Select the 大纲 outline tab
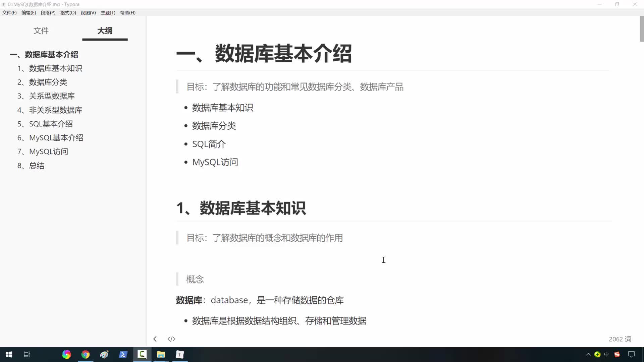This screenshot has height=362, width=644. tap(105, 31)
